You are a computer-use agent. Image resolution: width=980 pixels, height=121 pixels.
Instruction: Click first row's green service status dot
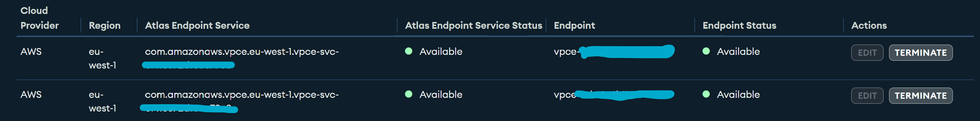point(408,51)
